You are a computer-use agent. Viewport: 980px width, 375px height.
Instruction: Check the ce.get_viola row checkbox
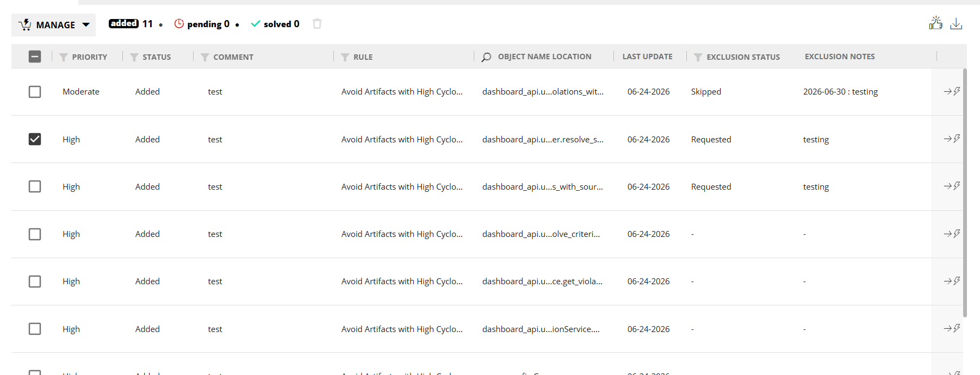(35, 282)
